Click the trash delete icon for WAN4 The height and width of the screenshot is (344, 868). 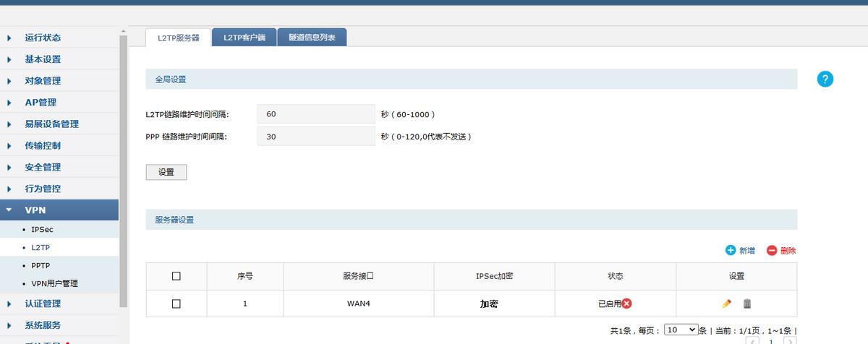747,304
